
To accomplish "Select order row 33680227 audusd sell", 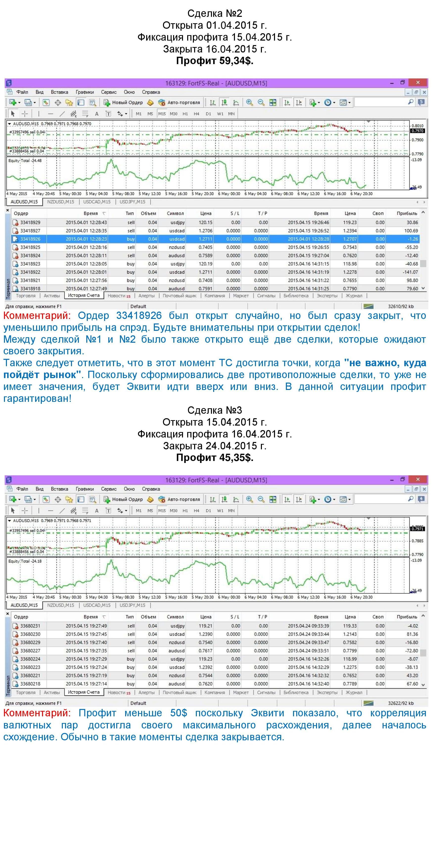I will [215, 651].
